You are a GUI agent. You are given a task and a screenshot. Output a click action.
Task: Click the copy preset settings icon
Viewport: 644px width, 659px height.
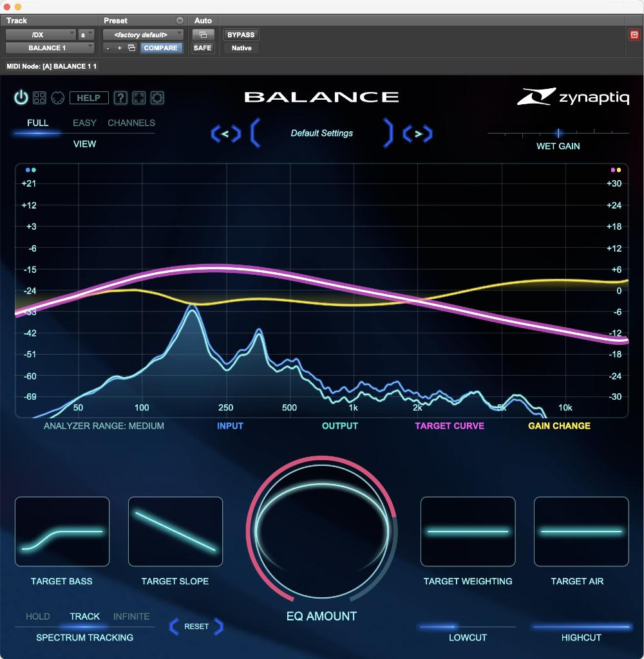(131, 48)
